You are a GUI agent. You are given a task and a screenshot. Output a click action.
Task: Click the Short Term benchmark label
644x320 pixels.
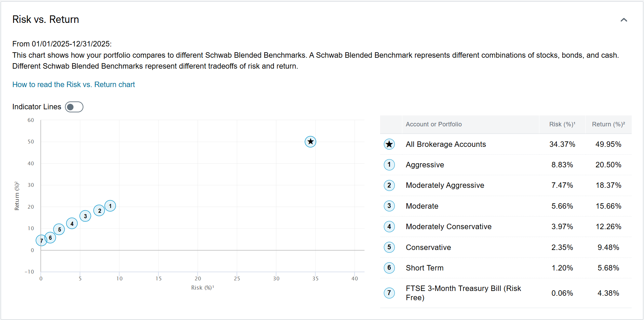tap(425, 268)
